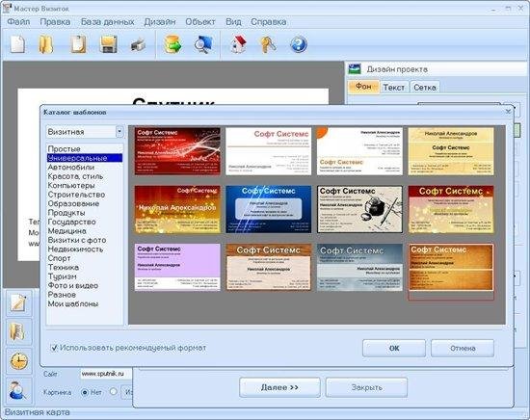Image resolution: width=530 pixels, height=420 pixels.
Task: Click the floppy disk save icon
Action: tap(109, 44)
